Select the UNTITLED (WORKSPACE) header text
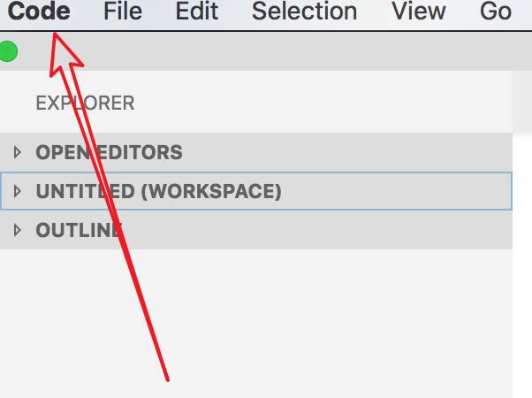Viewport: 532px width, 398px height. pyautogui.click(x=158, y=191)
